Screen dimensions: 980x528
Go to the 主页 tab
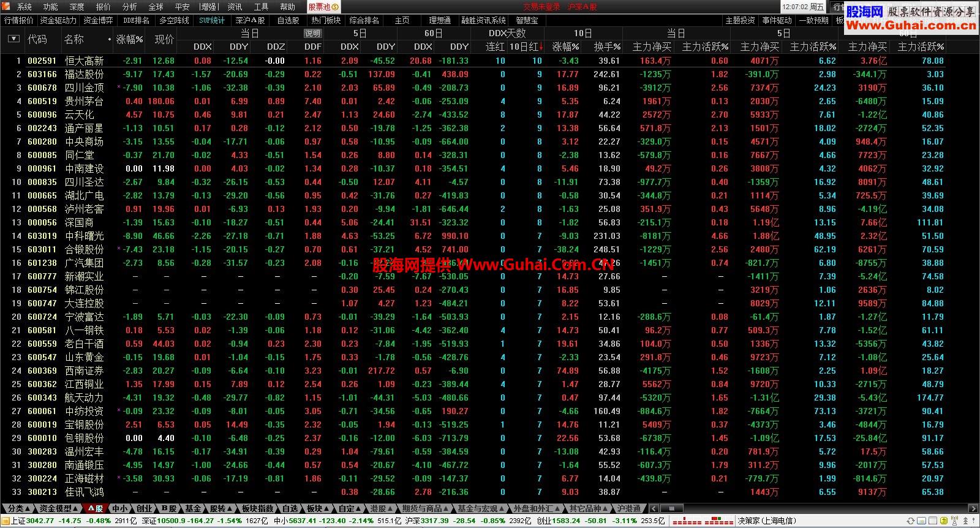pyautogui.click(x=402, y=20)
